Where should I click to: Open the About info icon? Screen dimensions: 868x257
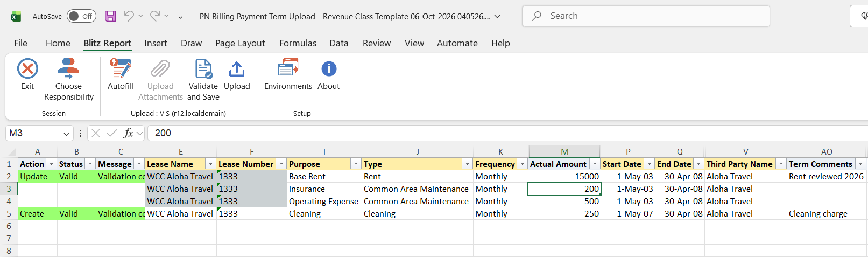pos(329,69)
